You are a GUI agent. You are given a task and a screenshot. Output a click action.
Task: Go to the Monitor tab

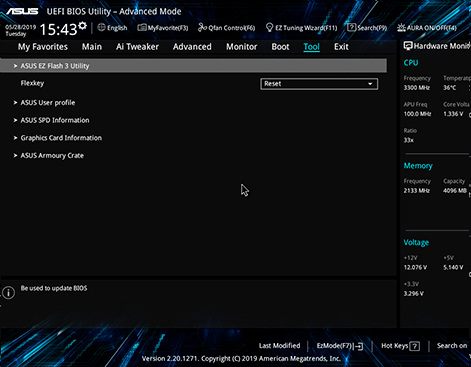click(x=242, y=47)
